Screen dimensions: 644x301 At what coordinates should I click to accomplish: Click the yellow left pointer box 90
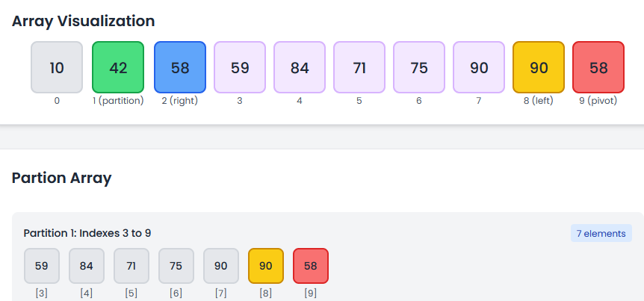[539, 67]
